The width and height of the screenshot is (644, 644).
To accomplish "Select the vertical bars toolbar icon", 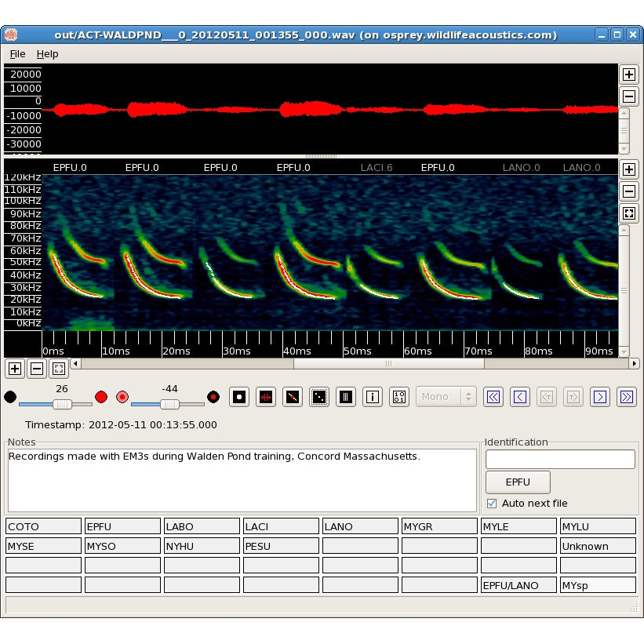I will (346, 397).
